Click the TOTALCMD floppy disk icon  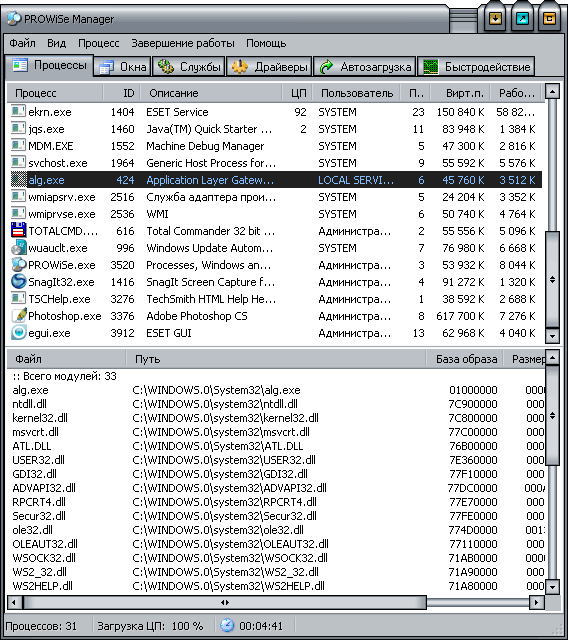(18, 231)
